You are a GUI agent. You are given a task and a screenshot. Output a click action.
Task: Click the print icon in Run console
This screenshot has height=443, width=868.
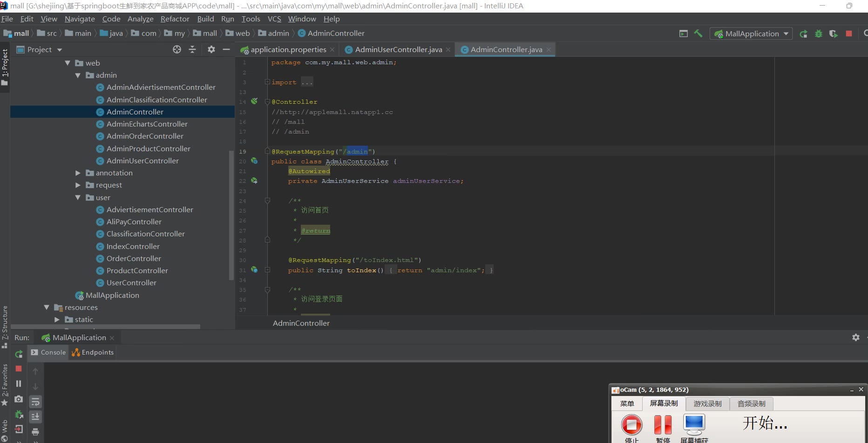point(35,432)
